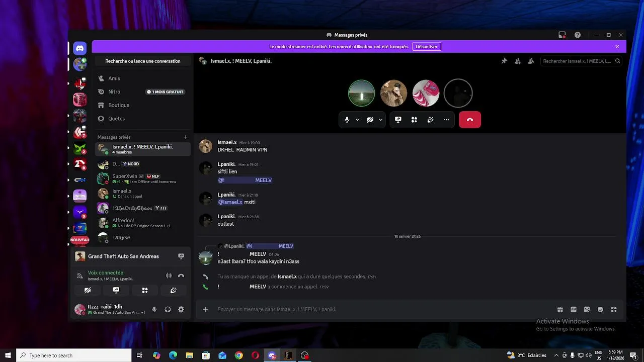The height and width of the screenshot is (362, 644).
Task: Open sticker picker in message bar
Action: coord(587,310)
